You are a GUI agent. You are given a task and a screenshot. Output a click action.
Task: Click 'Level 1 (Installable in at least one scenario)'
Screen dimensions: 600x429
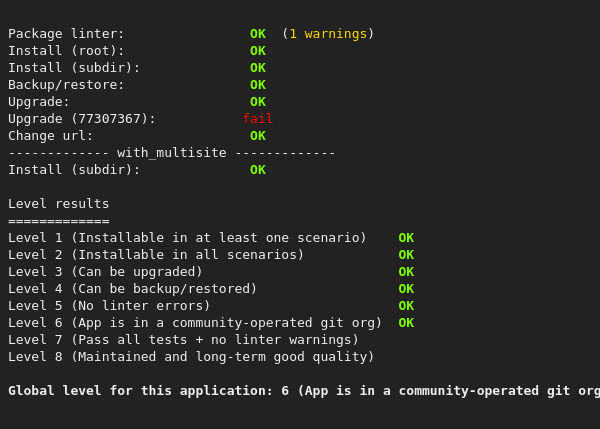click(187, 238)
